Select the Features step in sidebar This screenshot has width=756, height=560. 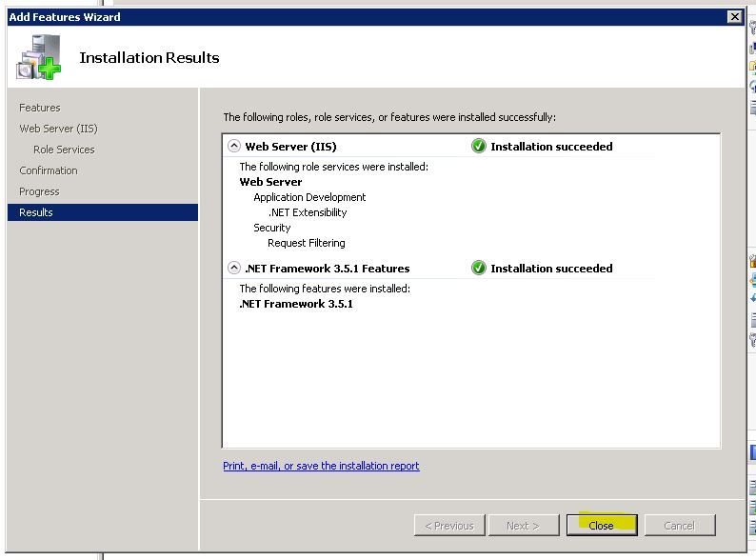click(40, 108)
